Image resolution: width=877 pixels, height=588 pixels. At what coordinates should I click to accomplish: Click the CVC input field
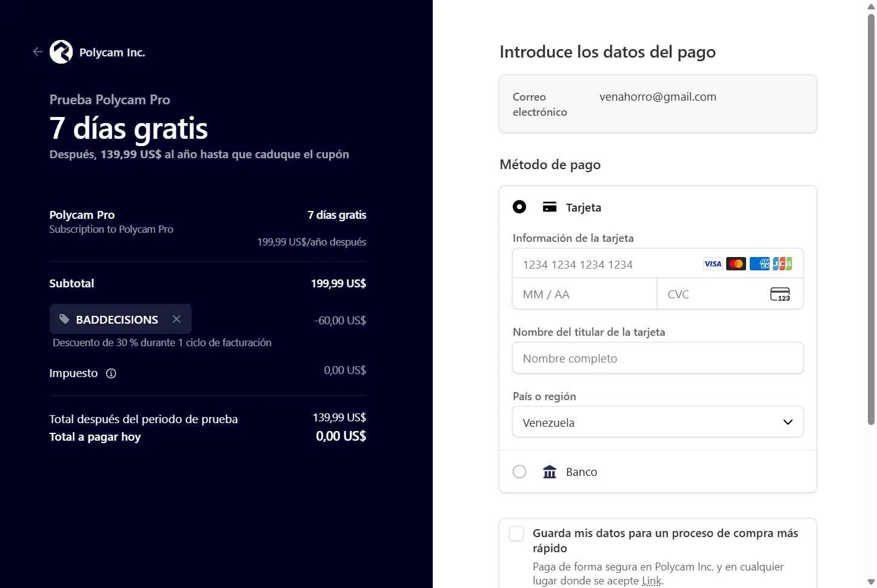[730, 294]
